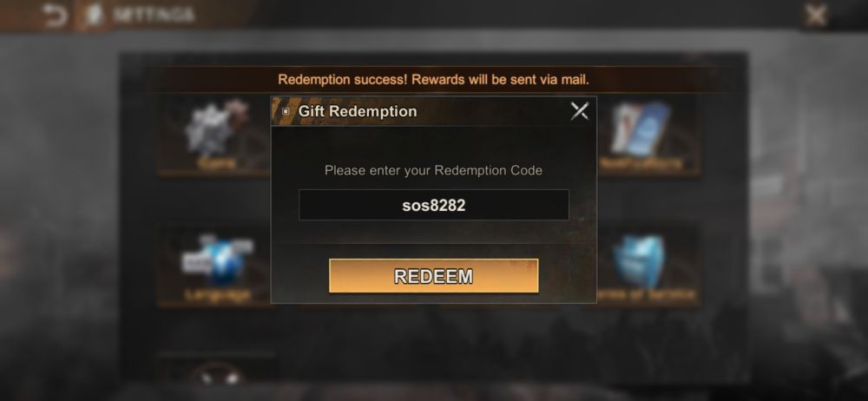Viewport: 868px width, 401px height.
Task: Open the Notifications card icon
Action: [x=641, y=128]
